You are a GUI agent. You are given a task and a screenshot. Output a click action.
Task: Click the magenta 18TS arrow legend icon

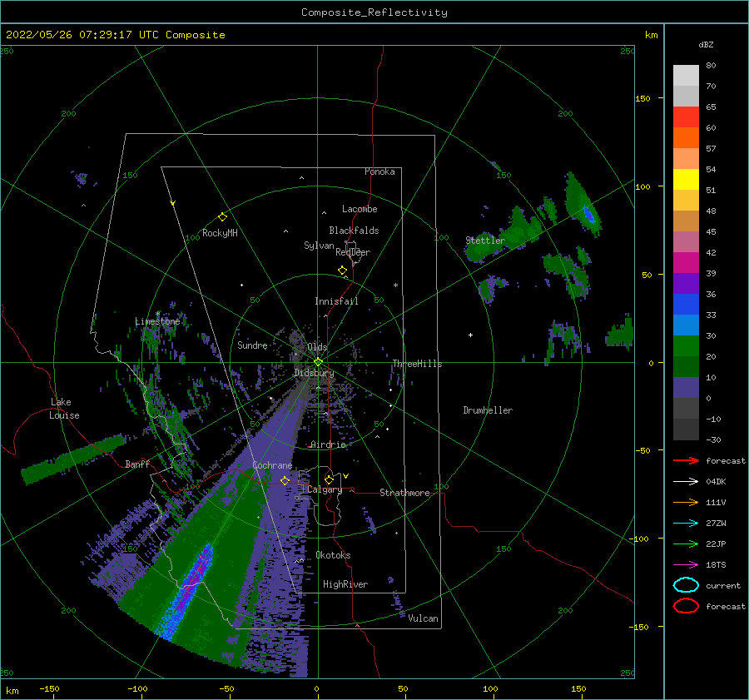click(x=686, y=565)
